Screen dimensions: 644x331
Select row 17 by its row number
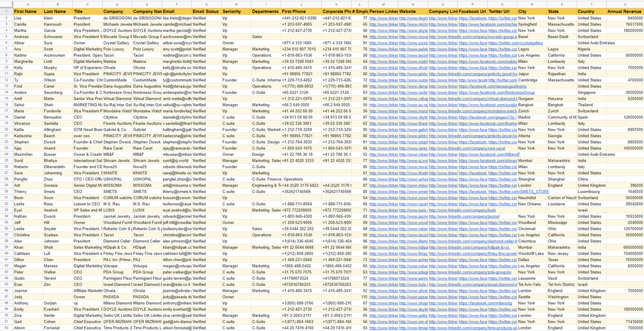6,111
